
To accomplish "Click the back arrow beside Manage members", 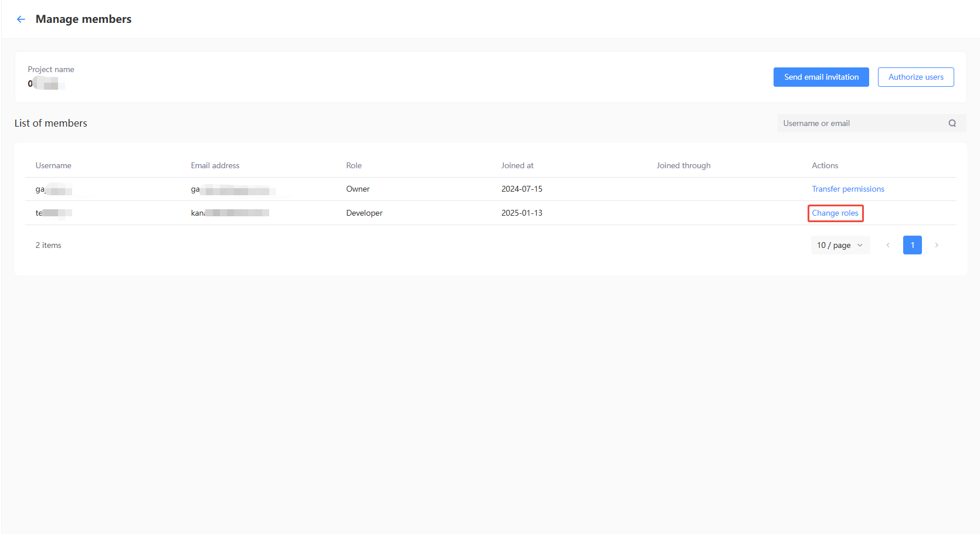I will pyautogui.click(x=21, y=19).
